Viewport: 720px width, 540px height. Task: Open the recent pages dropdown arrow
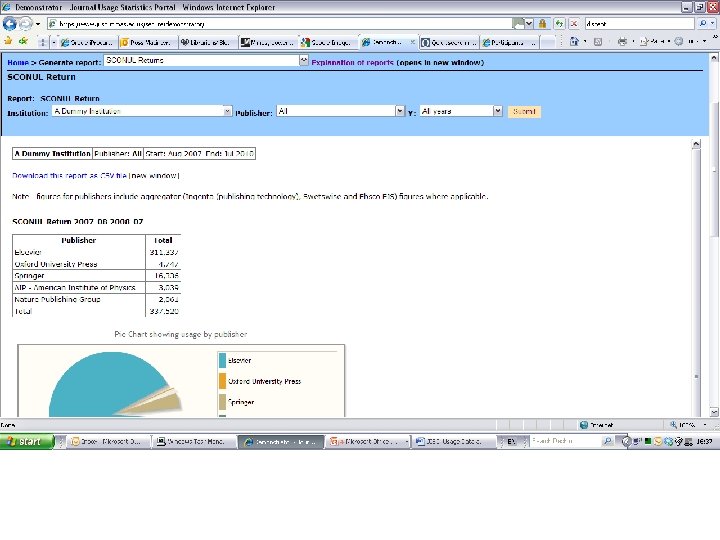pyautogui.click(x=38, y=24)
